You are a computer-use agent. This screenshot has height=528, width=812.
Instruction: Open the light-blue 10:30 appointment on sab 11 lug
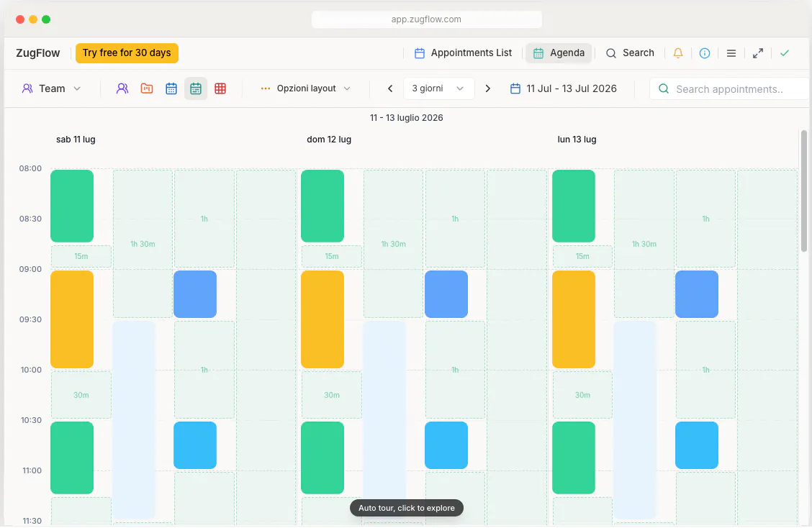coord(195,445)
